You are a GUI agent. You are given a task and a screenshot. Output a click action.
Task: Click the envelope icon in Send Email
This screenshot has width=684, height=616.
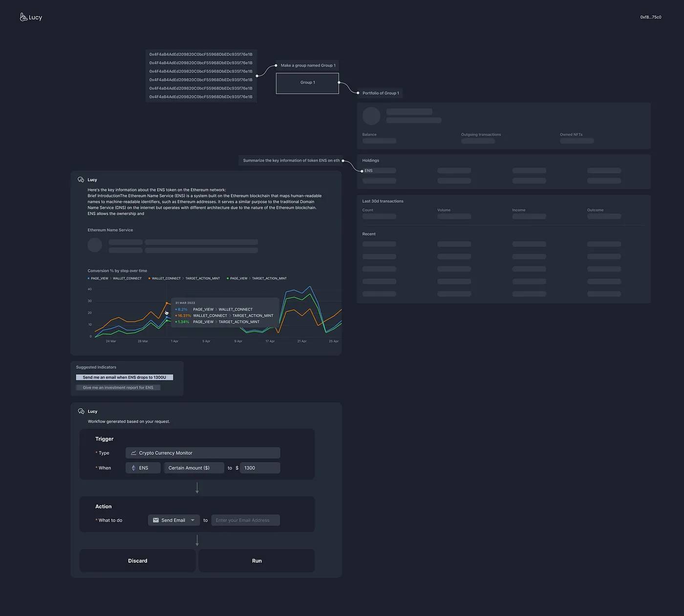coord(156,520)
